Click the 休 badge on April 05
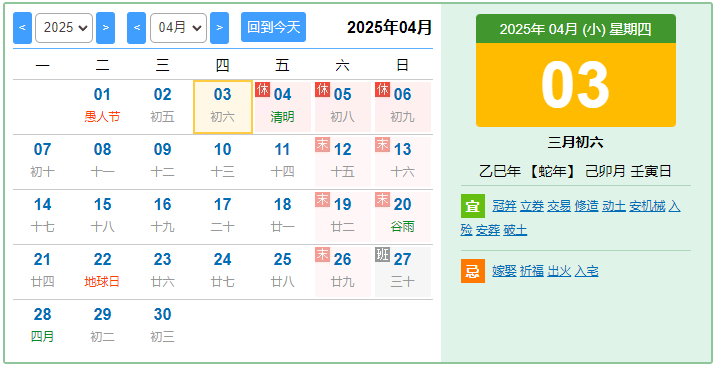Viewport: 716px width, 367px height. click(322, 89)
